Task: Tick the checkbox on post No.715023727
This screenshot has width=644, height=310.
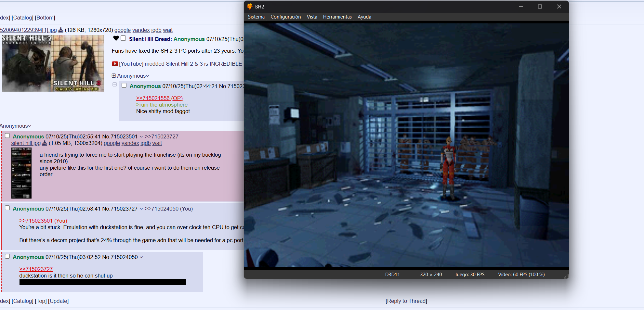Action: (7, 208)
